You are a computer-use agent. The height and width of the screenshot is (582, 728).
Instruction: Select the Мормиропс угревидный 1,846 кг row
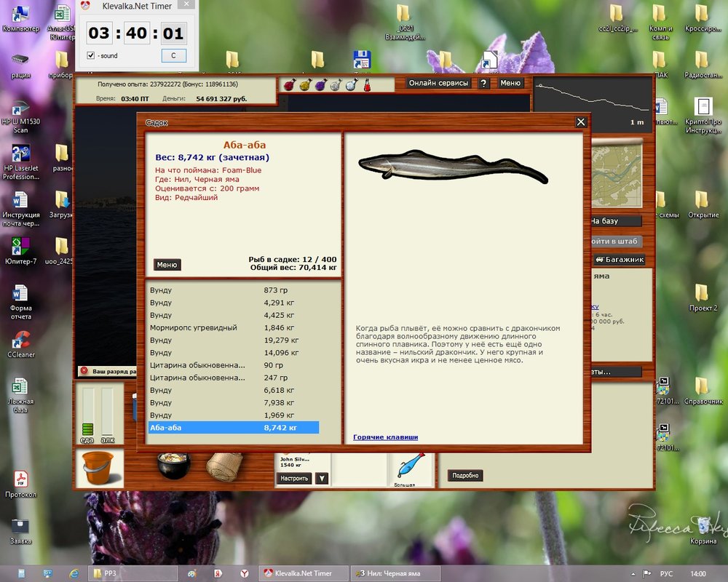(234, 327)
